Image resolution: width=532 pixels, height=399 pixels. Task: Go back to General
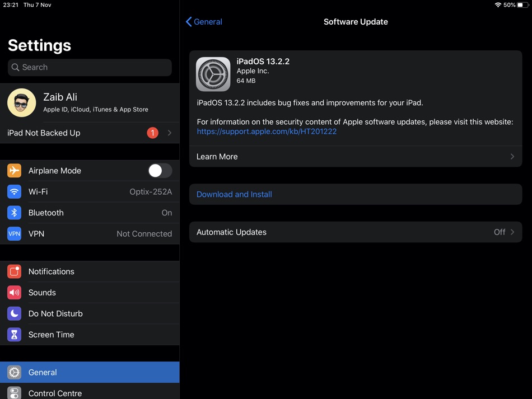click(204, 22)
